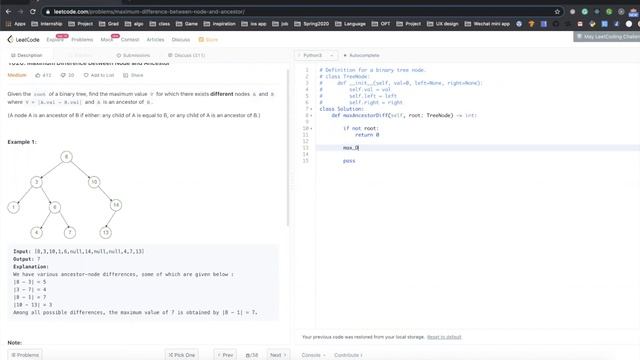Image resolution: width=640 pixels, height=360 pixels.
Task: Click the tree root node 8
Action: 67,157
